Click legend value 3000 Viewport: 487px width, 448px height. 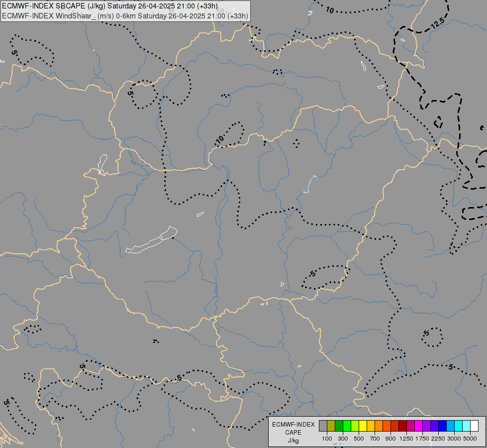click(454, 439)
